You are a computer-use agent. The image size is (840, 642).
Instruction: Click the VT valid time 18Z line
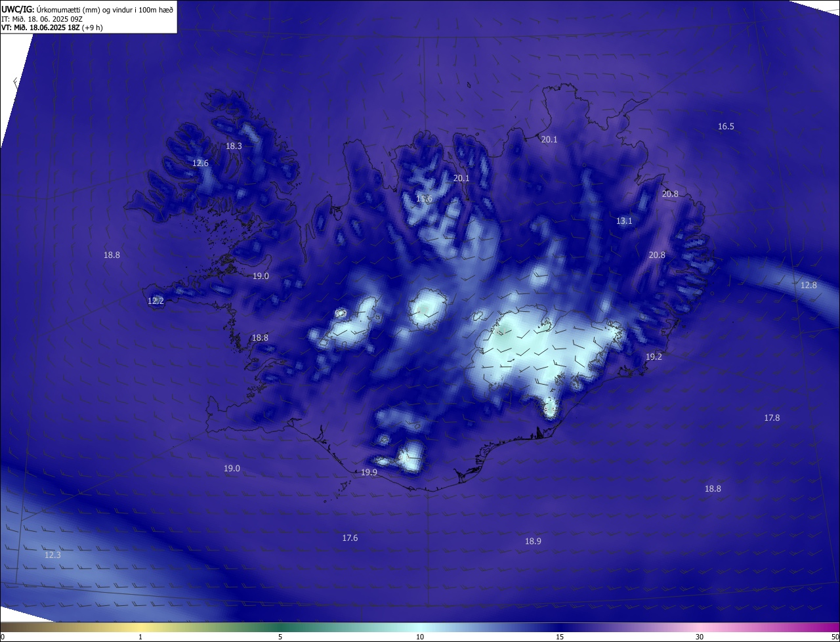click(52, 28)
